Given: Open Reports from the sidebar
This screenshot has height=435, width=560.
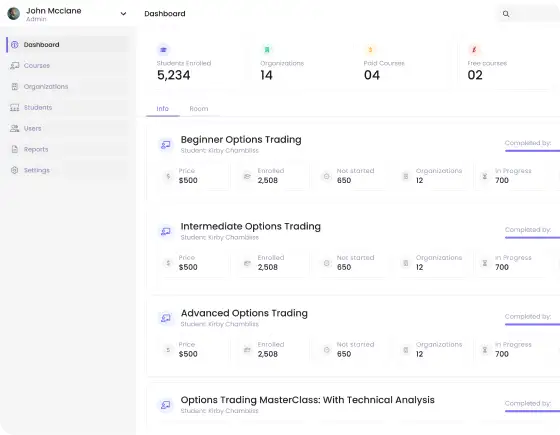Looking at the screenshot, I should [x=68, y=149].
